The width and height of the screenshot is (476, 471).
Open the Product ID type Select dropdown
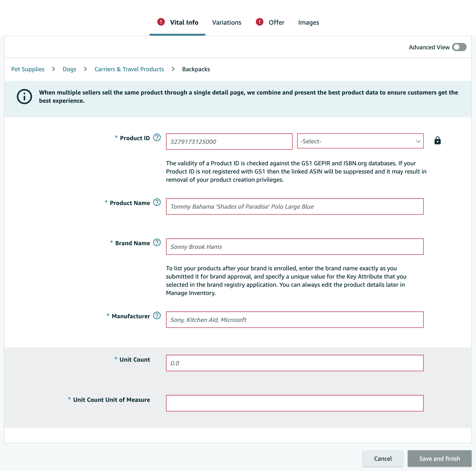360,141
